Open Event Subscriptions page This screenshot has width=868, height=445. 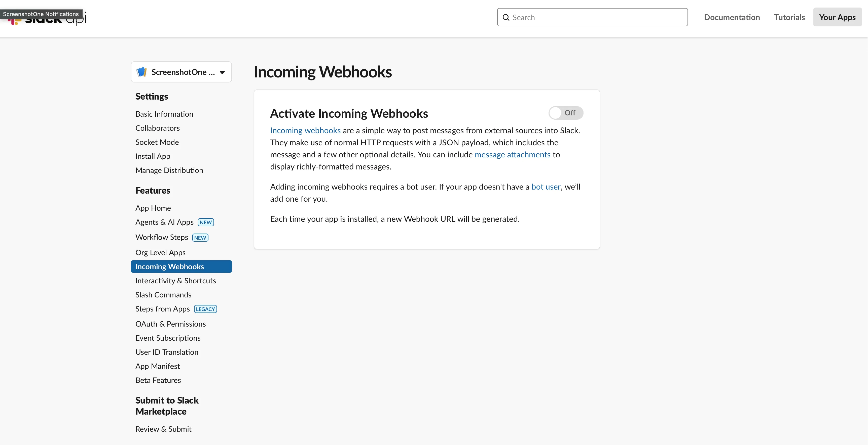pos(168,338)
